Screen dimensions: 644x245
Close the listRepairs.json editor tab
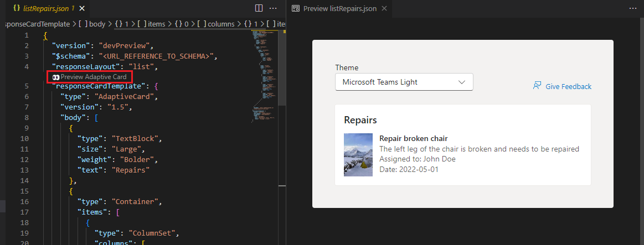(x=81, y=9)
